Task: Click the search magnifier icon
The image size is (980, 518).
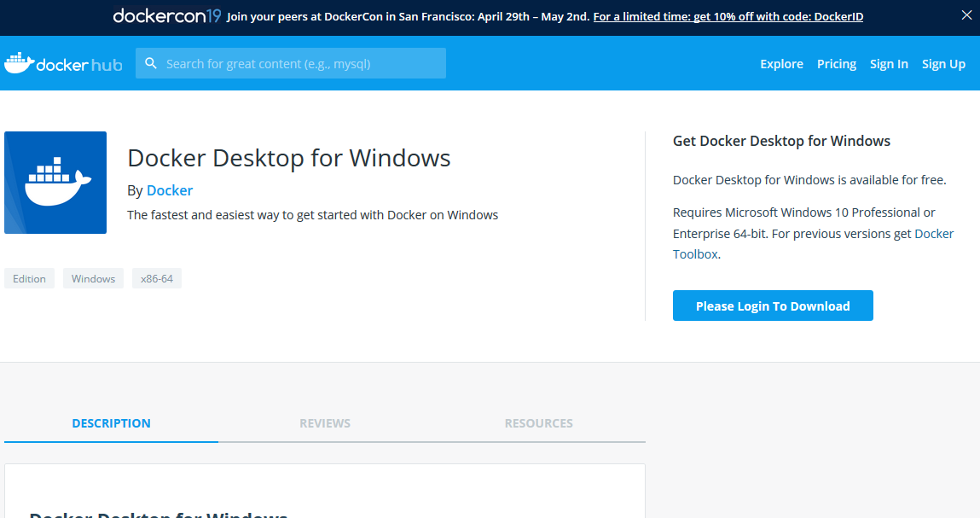Action: pos(151,63)
